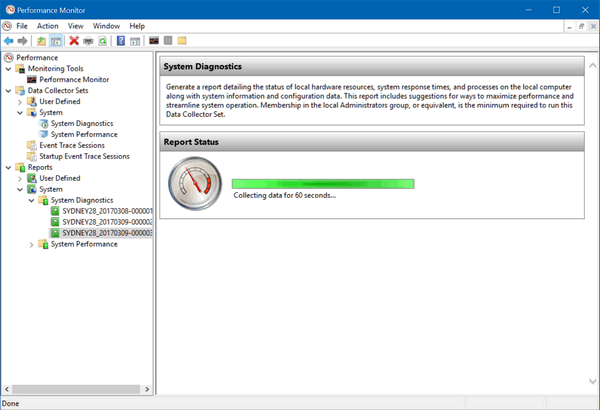This screenshot has width=600, height=410.
Task: Click the Report Status section header
Action: (372, 142)
